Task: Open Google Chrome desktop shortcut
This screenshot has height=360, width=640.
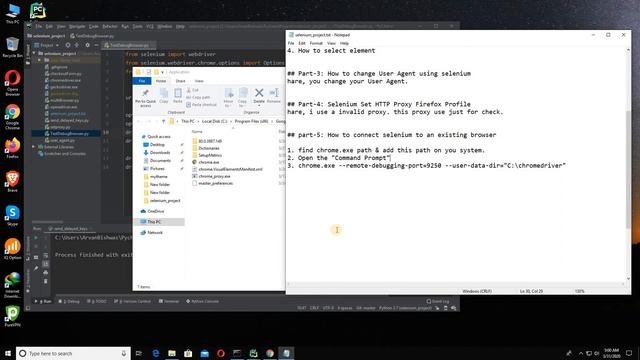Action: coord(12,117)
